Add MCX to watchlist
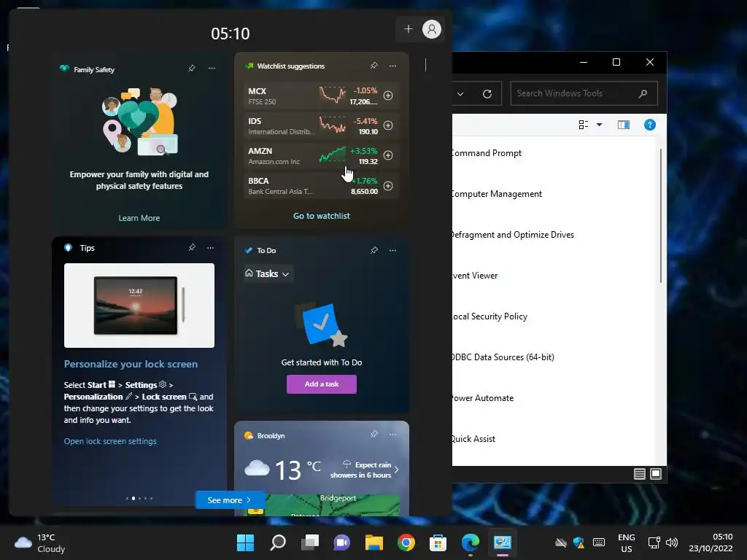This screenshot has width=747, height=560. point(388,96)
